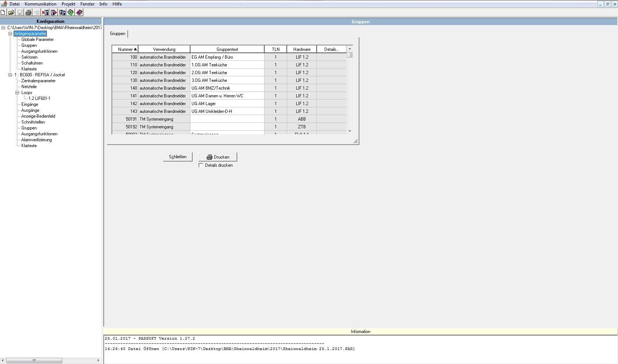Click the gear with green checkmark icon
618x364 pixels.
(71, 13)
